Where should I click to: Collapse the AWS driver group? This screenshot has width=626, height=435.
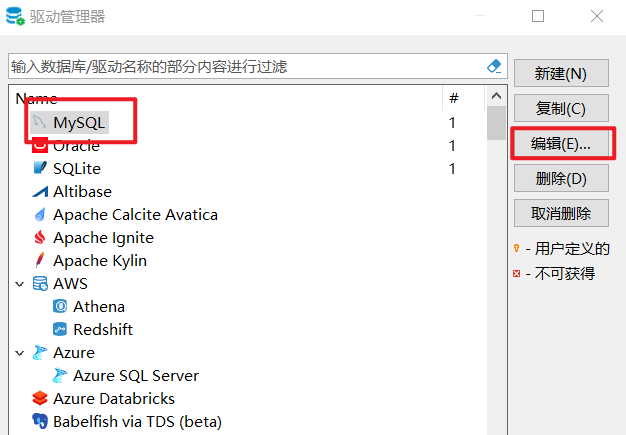coord(20,284)
